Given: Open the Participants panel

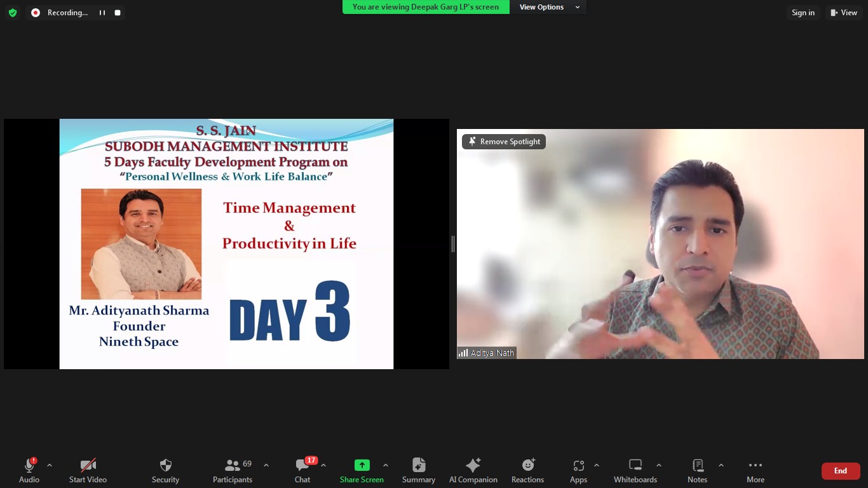Looking at the screenshot, I should pos(233,471).
